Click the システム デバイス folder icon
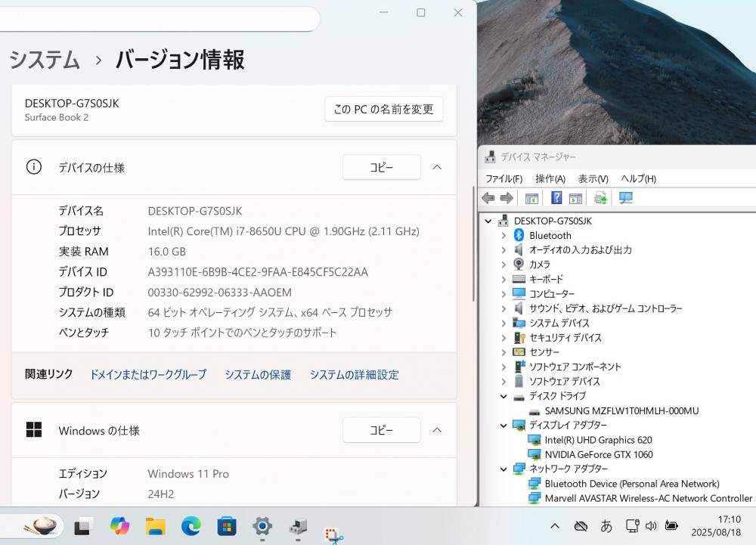Screen dimensions: 756x545 tap(519, 323)
